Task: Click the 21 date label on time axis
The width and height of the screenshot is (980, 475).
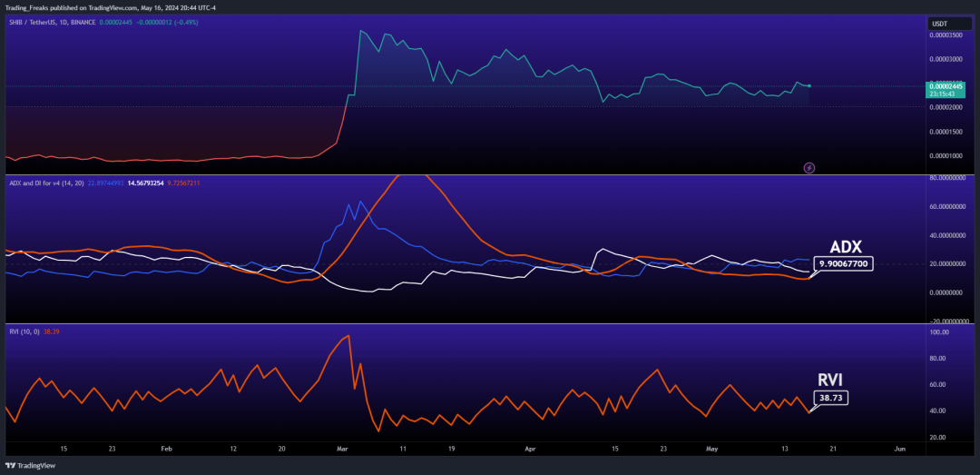Action: [832, 449]
